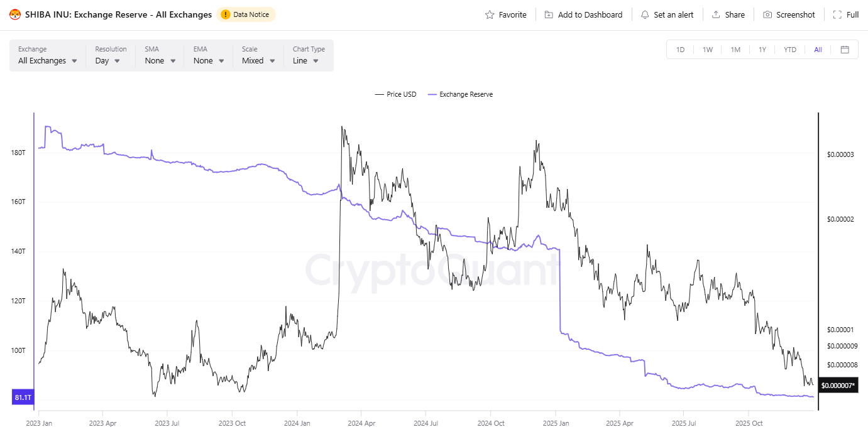Open the Full screen view icon
The width and height of the screenshot is (868, 432).
(x=837, y=14)
